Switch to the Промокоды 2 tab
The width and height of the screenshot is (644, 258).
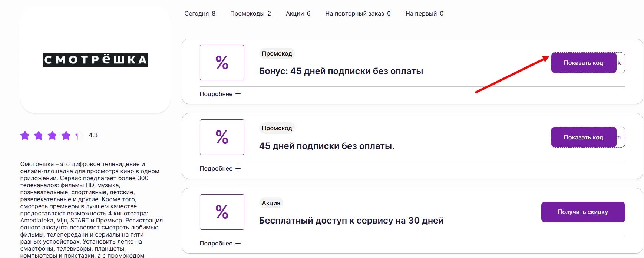pos(251,14)
